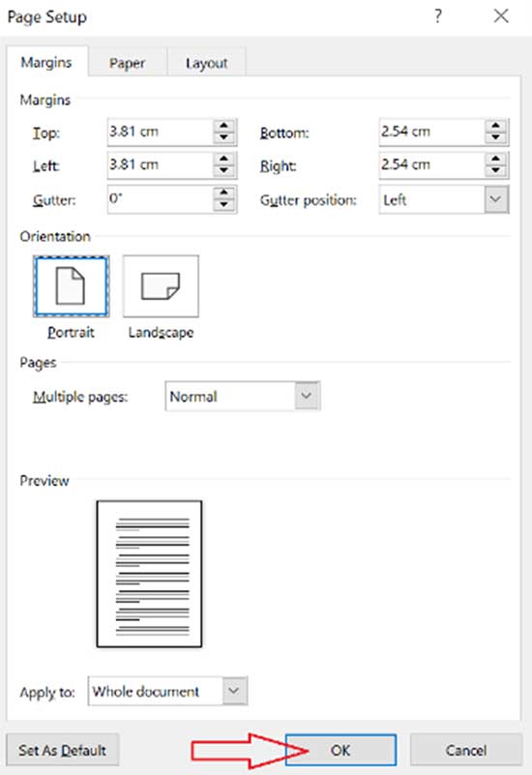Image resolution: width=532 pixels, height=775 pixels.
Task: Click the page preview thumbnail
Action: tap(149, 574)
